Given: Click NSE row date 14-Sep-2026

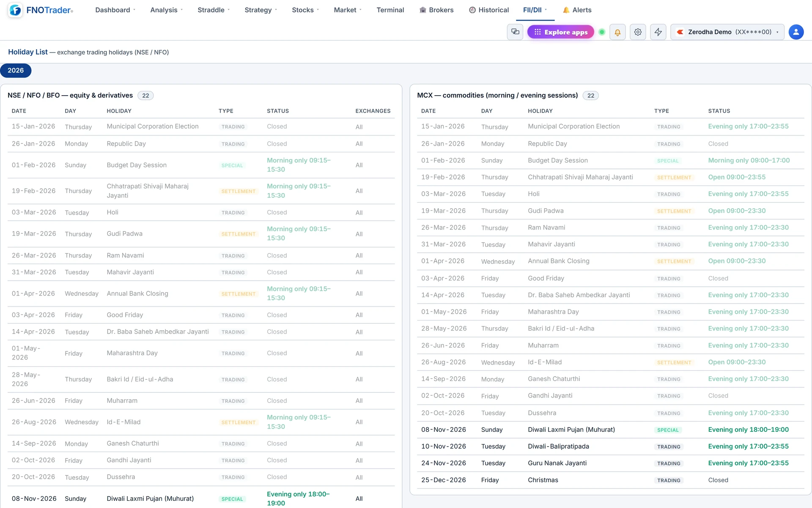Looking at the screenshot, I should tap(34, 443).
